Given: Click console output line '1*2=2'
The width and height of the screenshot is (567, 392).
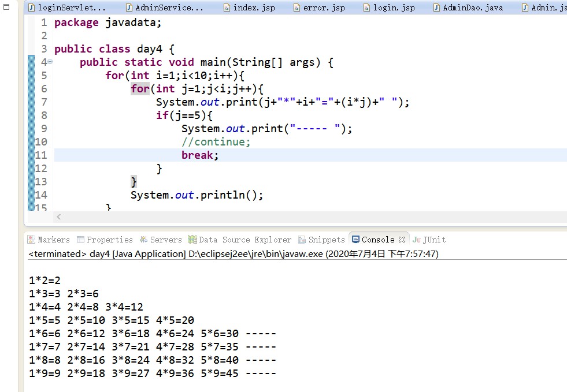Looking at the screenshot, I should click(x=45, y=281).
